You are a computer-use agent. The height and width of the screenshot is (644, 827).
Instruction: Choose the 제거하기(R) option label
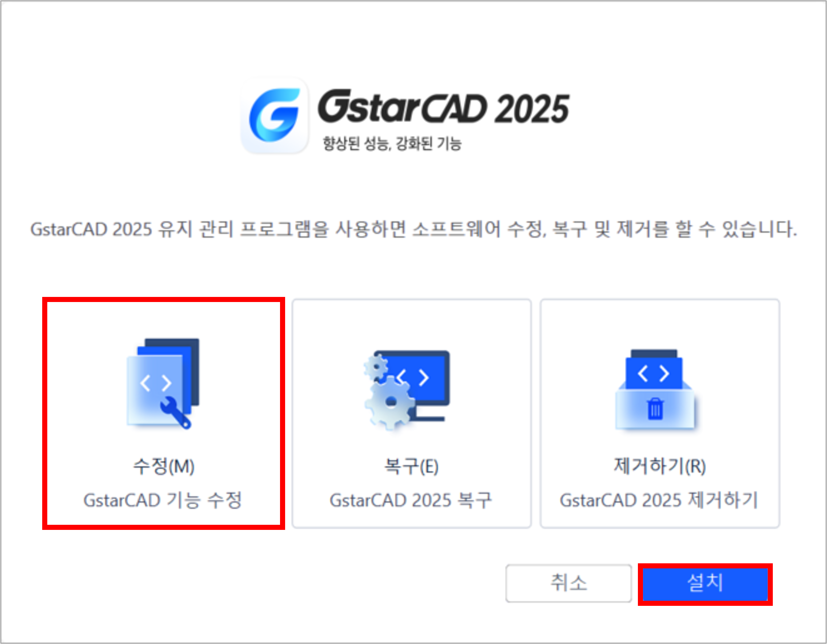(x=660, y=466)
